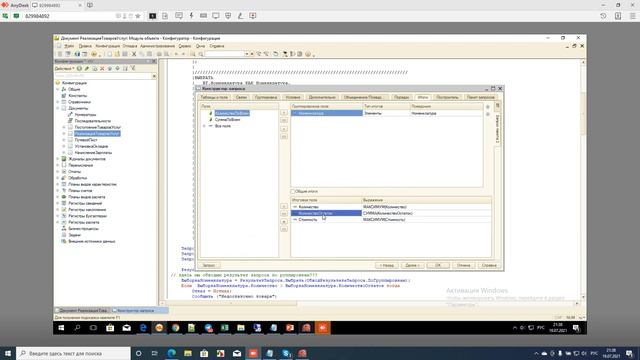Switch to 'Группировка' tab
Screen dimensions: 640x360
[266, 97]
